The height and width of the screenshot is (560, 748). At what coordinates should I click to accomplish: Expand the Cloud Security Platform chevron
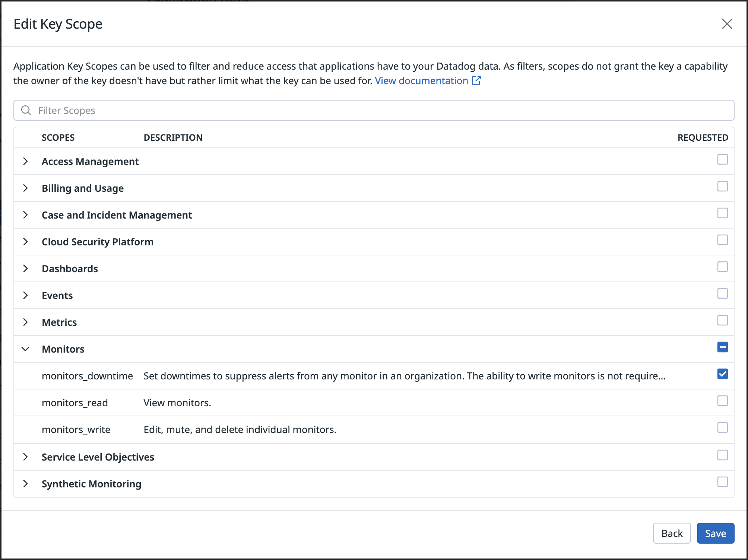tap(25, 242)
